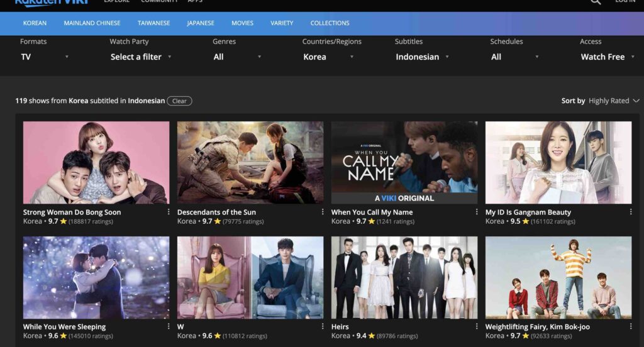Open the W show title link

[180, 327]
